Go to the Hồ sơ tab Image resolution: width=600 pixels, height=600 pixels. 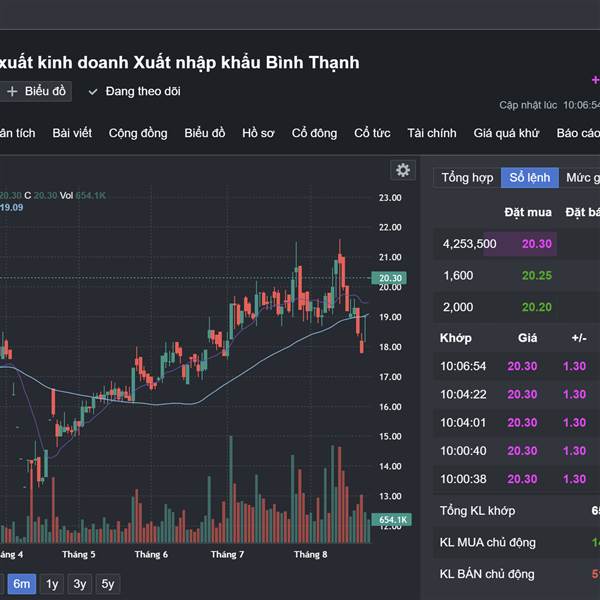click(x=258, y=133)
